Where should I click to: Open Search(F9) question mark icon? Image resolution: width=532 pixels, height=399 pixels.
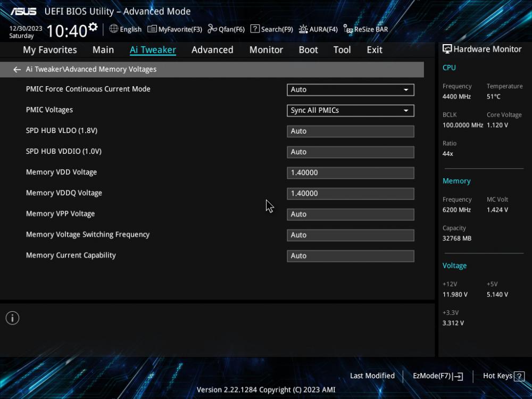(255, 29)
